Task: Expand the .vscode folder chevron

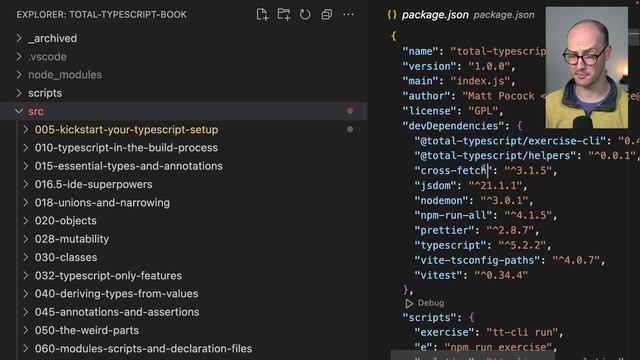Action: click(19, 57)
